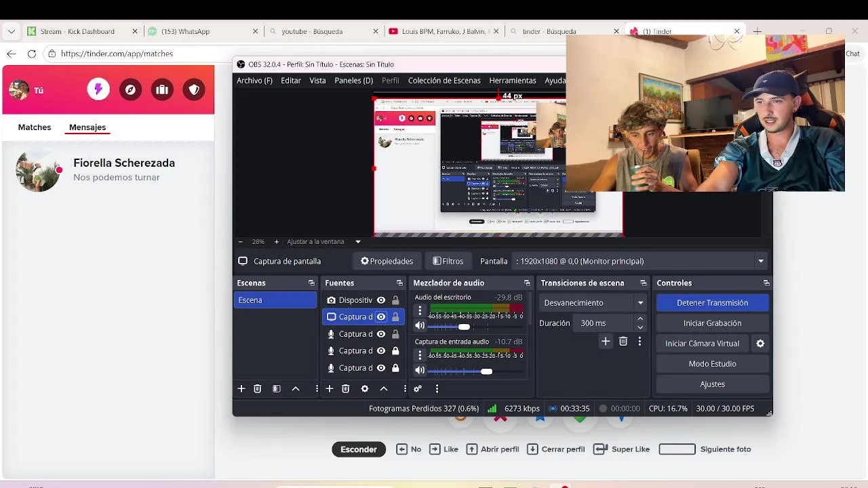
Task: Go back in the browser
Action: [11, 54]
